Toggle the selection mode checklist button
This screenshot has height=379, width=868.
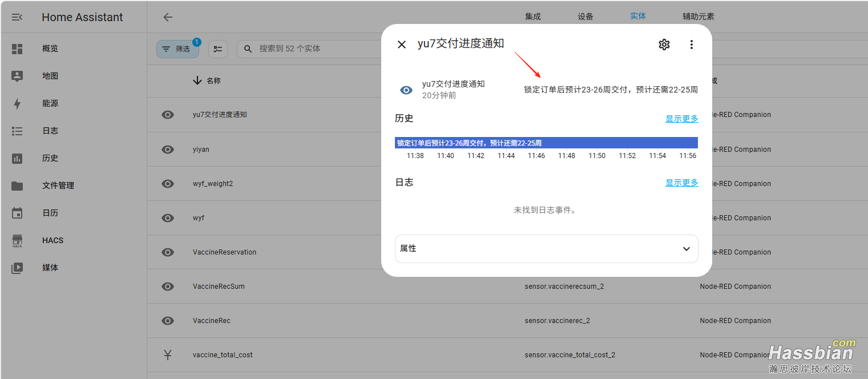[x=218, y=49]
